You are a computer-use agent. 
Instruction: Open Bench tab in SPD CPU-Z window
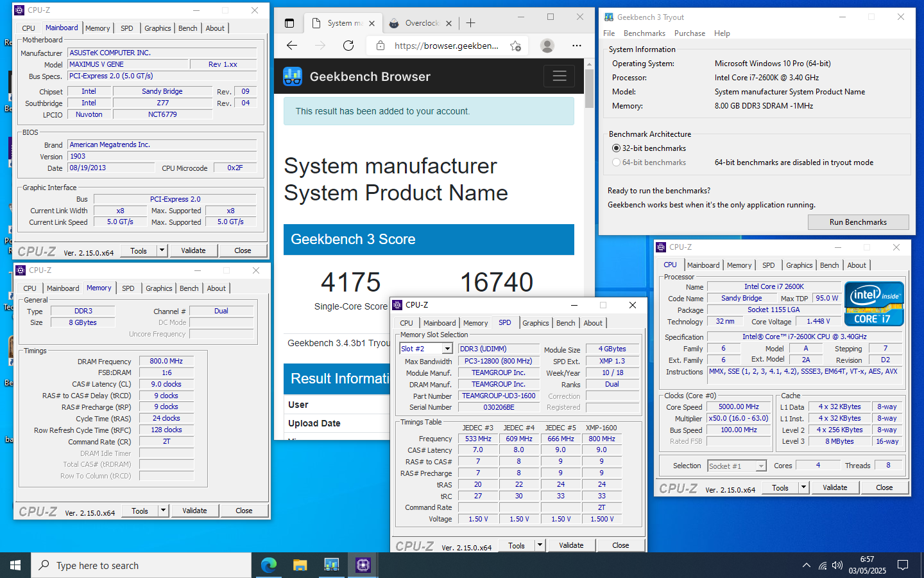click(x=566, y=323)
